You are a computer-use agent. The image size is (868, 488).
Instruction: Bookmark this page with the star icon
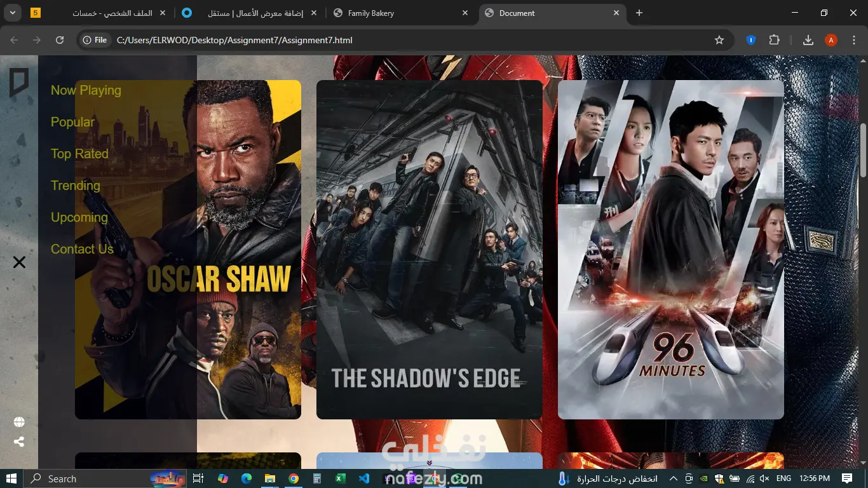point(719,40)
